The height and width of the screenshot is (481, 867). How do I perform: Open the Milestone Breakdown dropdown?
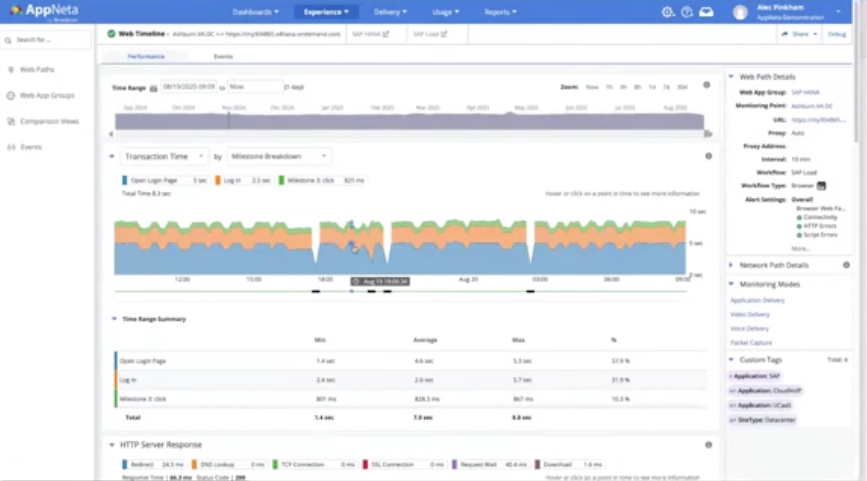pyautogui.click(x=279, y=156)
